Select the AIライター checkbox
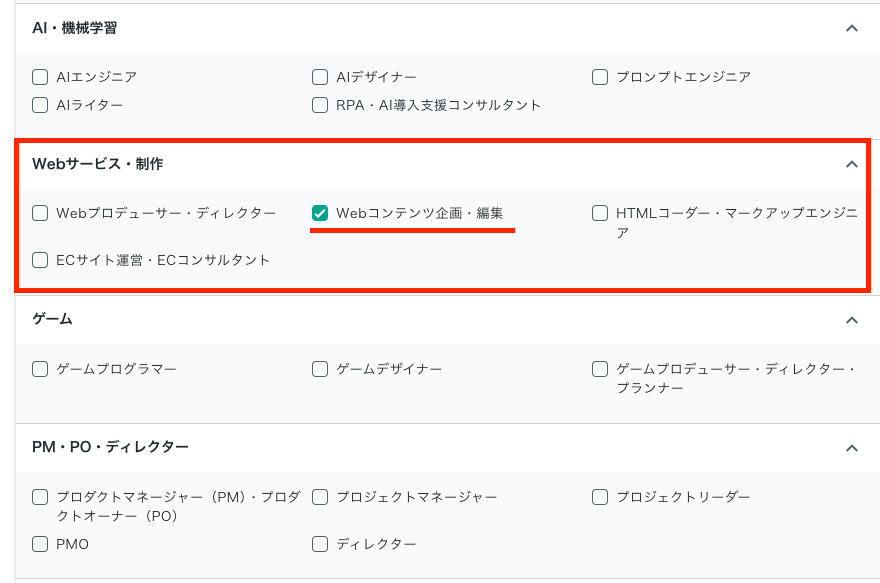 pyautogui.click(x=40, y=105)
